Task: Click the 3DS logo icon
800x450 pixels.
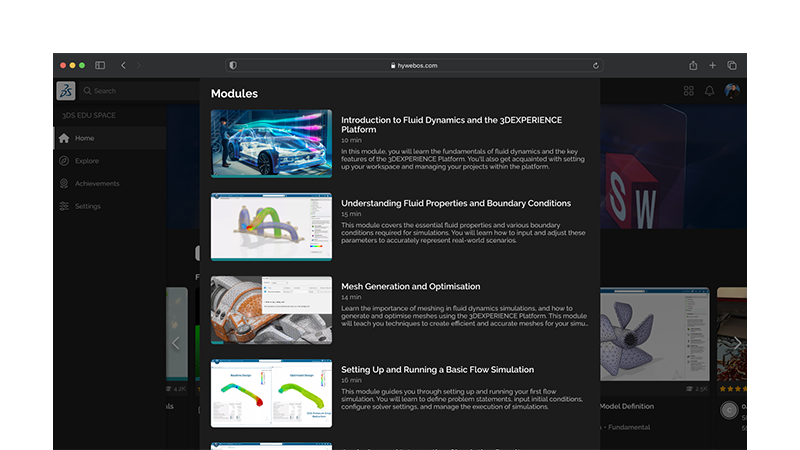Action: coord(65,91)
